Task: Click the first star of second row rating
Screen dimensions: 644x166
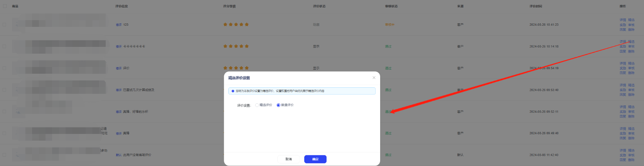Action: (225, 46)
